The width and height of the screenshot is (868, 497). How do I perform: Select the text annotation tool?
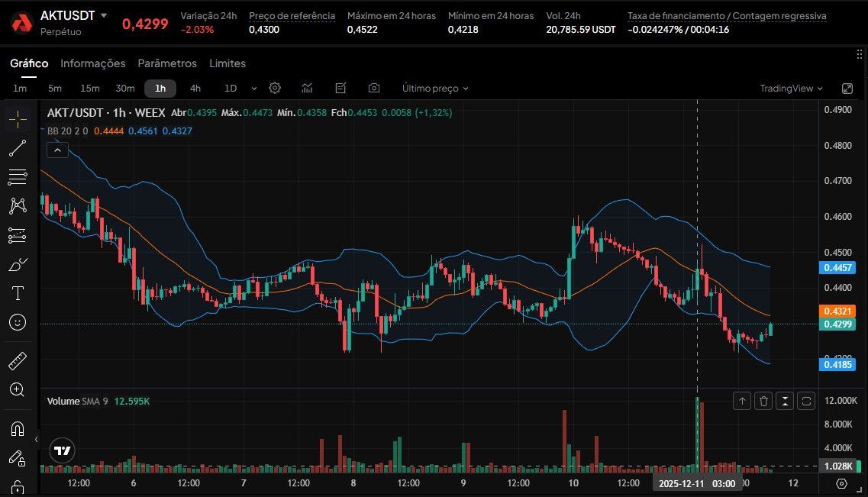pos(18,293)
